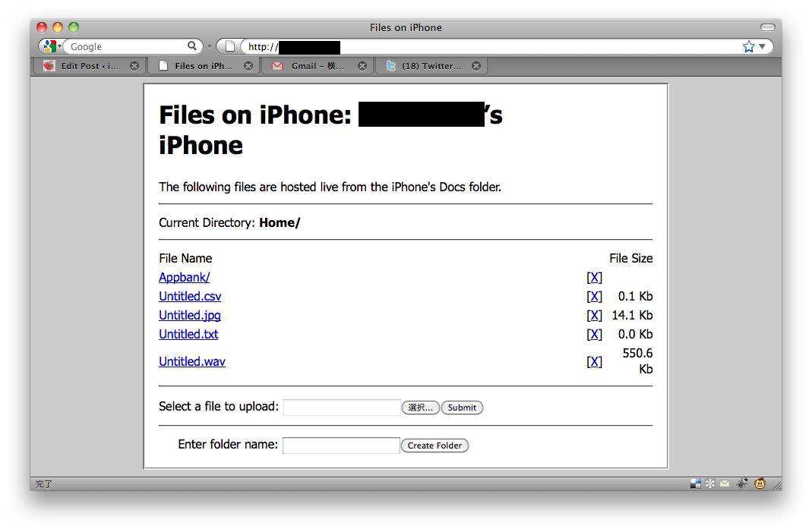Screen dimensions: 812x532
Task: Click the 'File Name' column header
Action: (185, 258)
